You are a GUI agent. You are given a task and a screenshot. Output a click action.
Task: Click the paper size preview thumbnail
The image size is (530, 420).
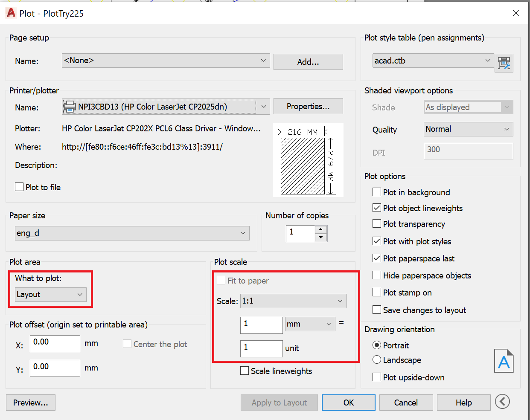point(308,160)
